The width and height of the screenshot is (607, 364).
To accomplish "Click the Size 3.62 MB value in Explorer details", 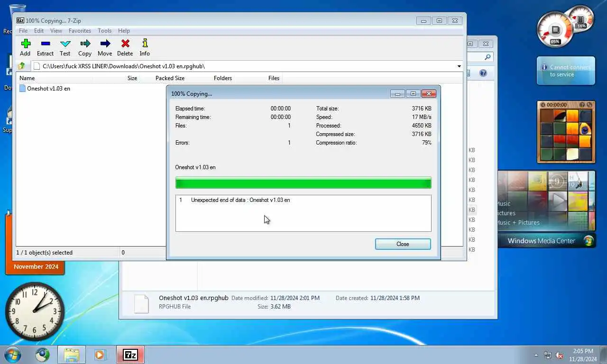I will tap(280, 307).
